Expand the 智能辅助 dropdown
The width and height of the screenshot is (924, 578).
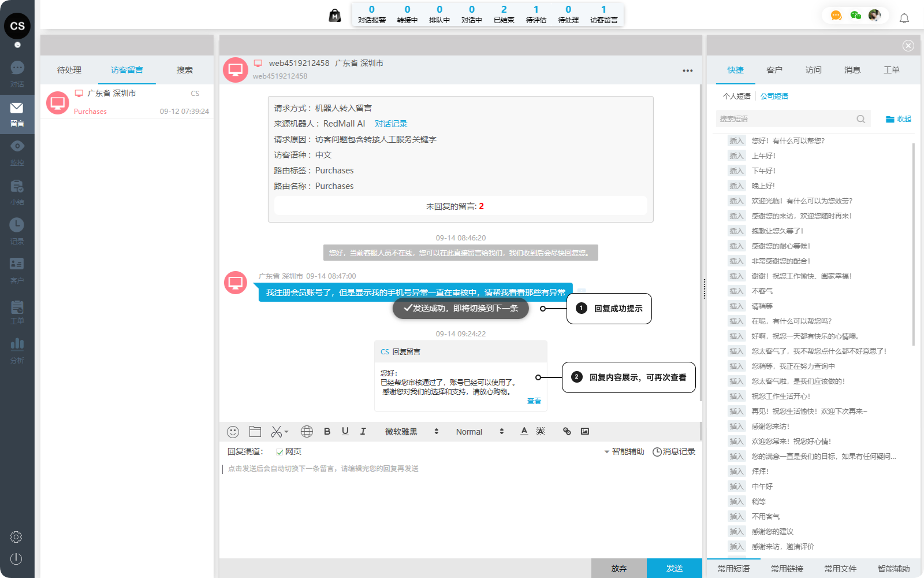624,452
